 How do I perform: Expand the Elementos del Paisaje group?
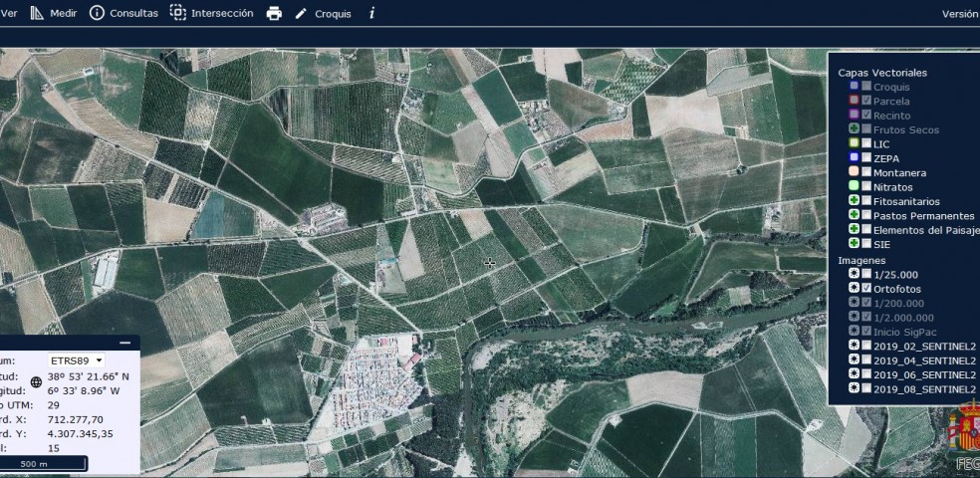click(x=854, y=230)
